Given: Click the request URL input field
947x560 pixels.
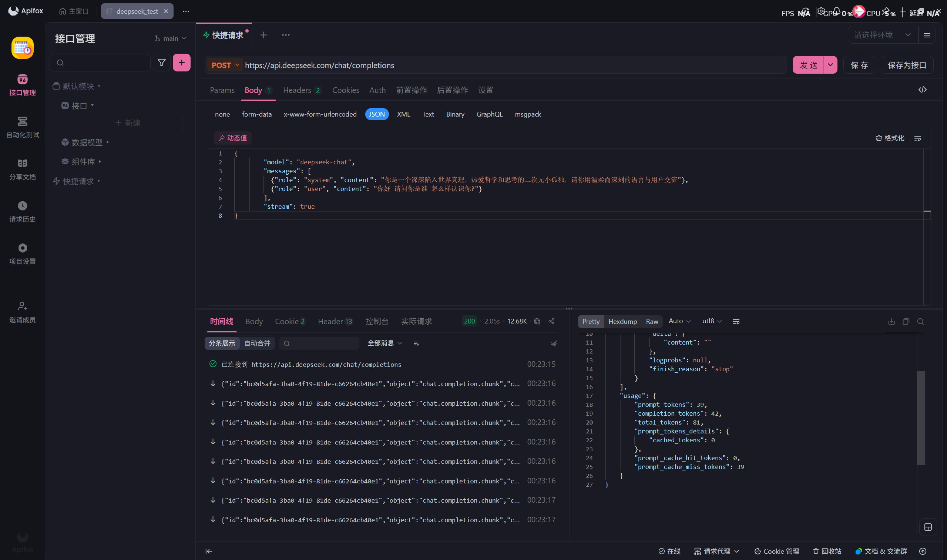Looking at the screenshot, I should click(514, 65).
